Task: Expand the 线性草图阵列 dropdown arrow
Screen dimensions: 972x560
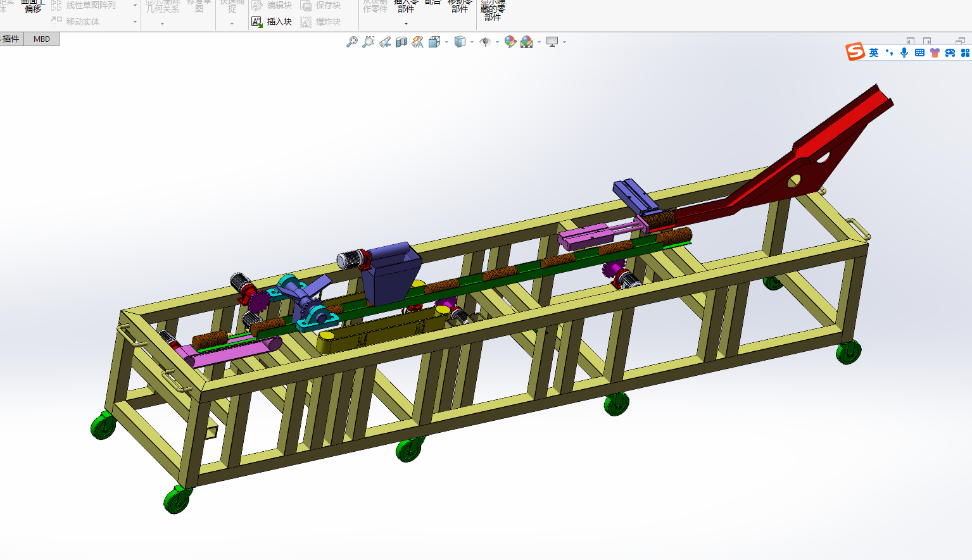Action: [135, 6]
